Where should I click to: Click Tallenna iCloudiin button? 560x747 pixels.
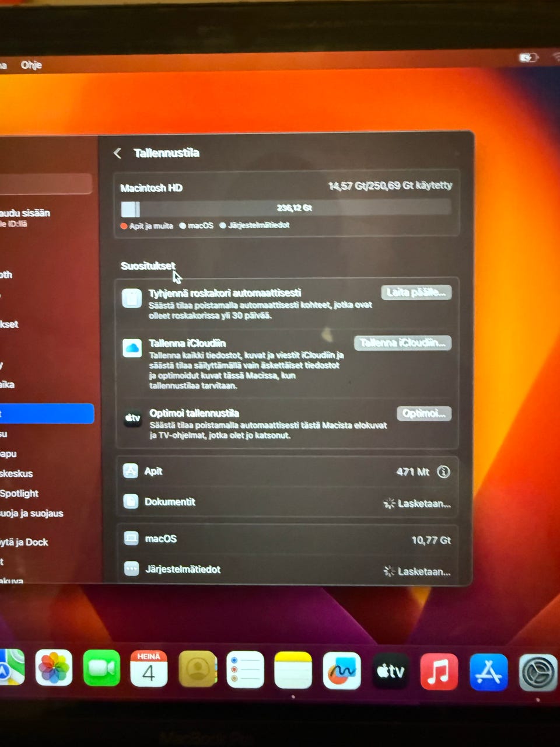[x=402, y=343]
